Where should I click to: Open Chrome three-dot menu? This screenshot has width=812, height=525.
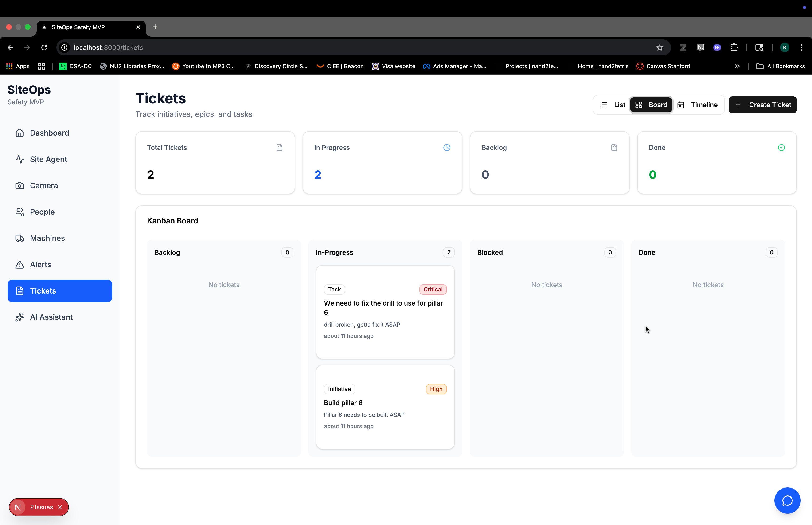[801, 47]
